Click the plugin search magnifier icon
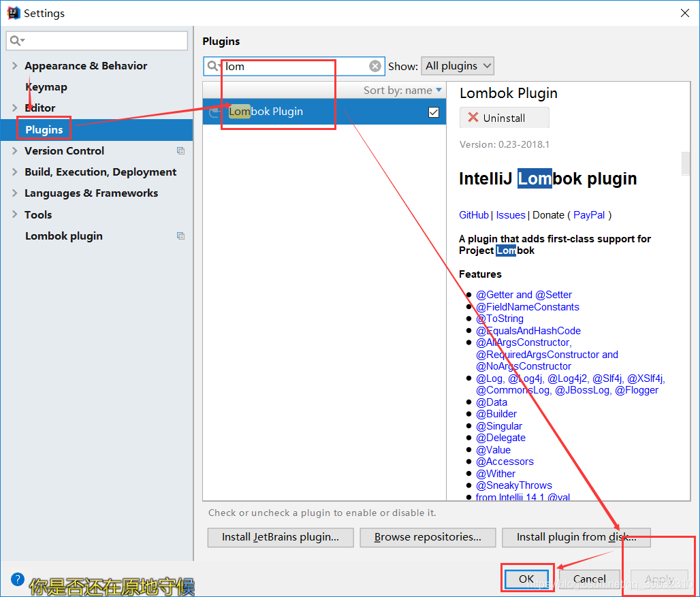 (x=213, y=66)
